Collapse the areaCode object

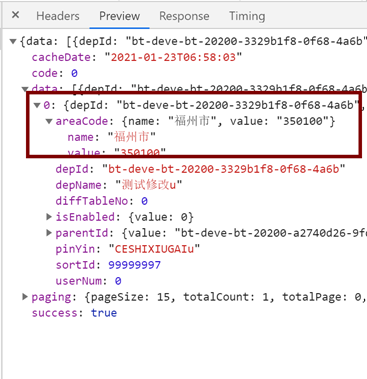coord(49,121)
